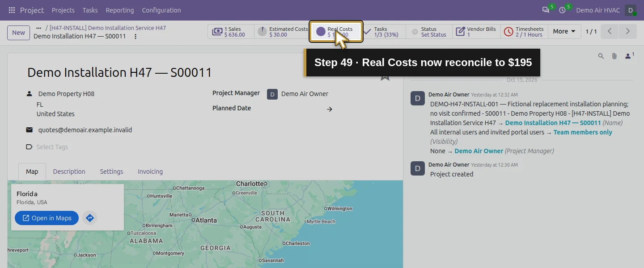Click Open in Maps button

point(47,218)
